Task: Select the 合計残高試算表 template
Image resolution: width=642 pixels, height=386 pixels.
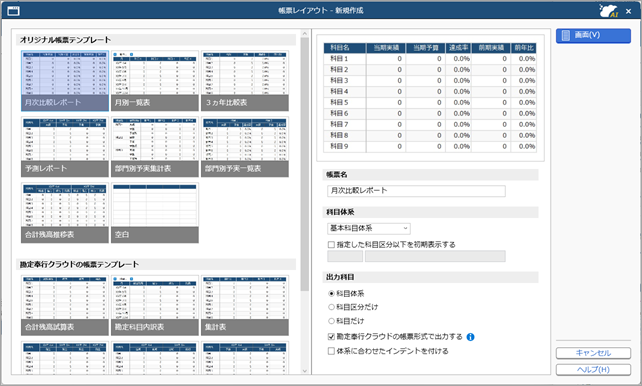Action: click(x=65, y=305)
